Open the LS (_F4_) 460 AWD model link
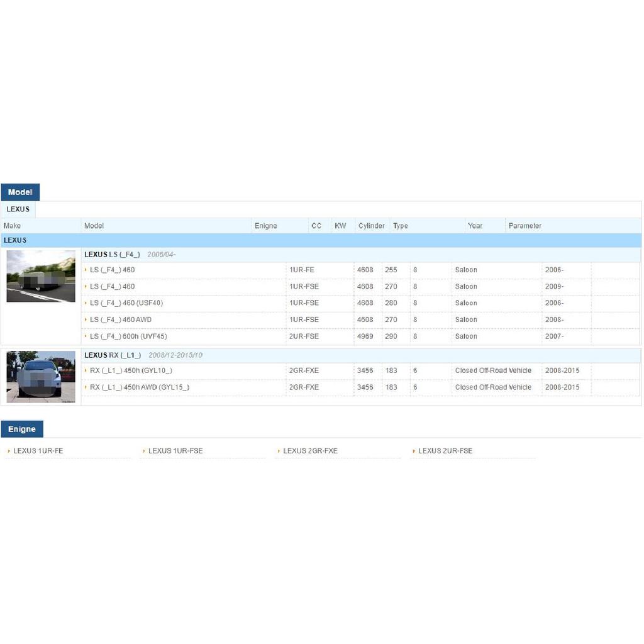The height and width of the screenshot is (644, 644). tap(121, 319)
